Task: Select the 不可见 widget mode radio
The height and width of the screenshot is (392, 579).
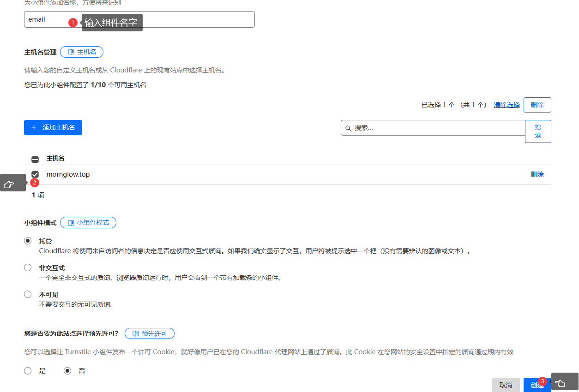Action: 28,294
